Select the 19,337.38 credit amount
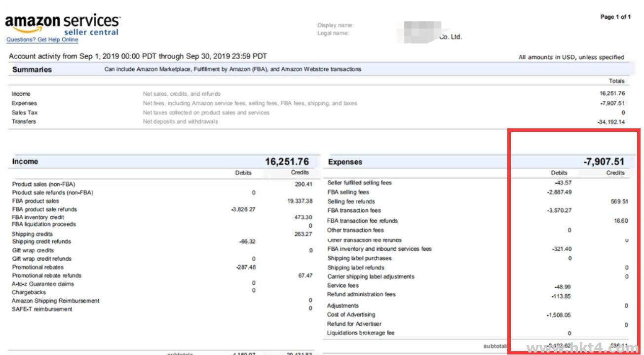The width and height of the screenshot is (644, 355). (300, 201)
